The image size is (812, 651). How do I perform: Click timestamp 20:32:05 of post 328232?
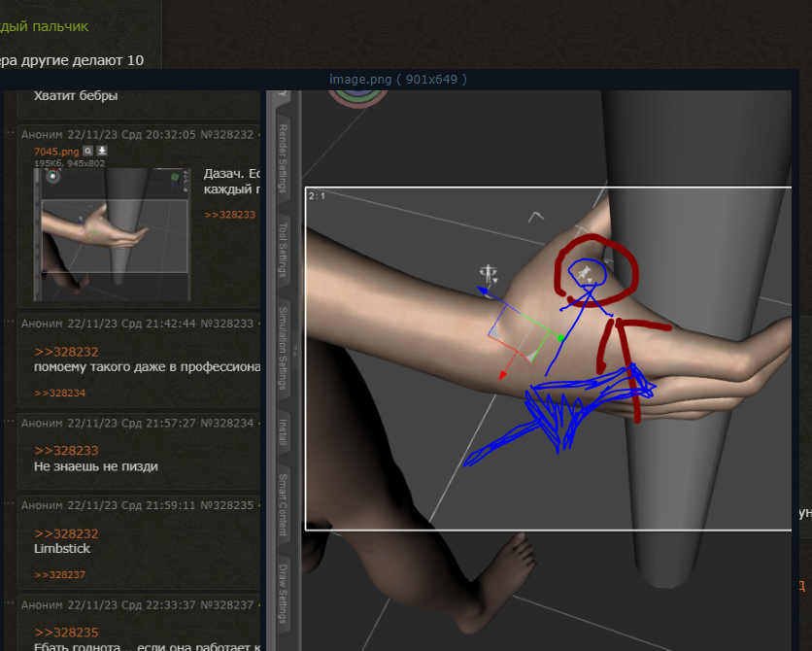coord(171,135)
